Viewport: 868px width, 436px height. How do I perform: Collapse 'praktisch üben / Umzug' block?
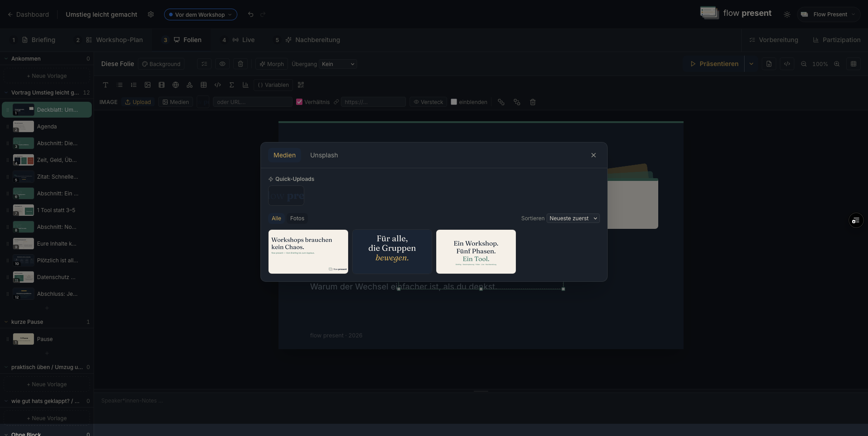[6, 367]
